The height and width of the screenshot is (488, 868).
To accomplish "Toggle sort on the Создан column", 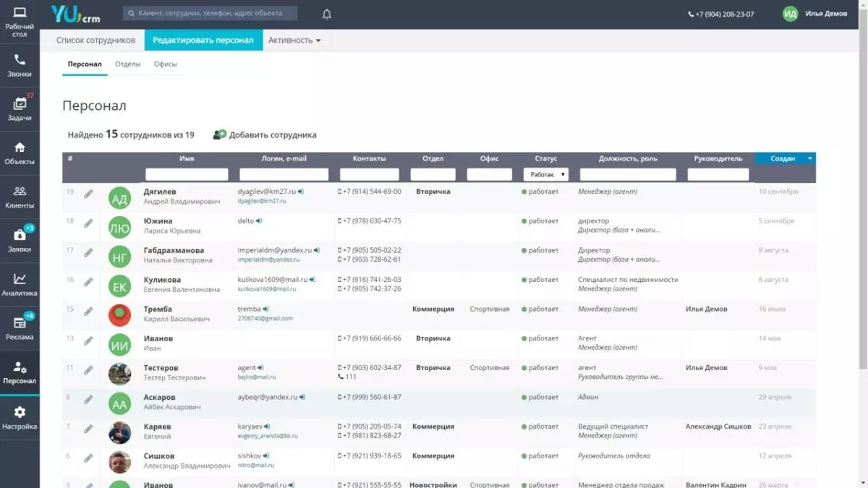I will pos(786,158).
